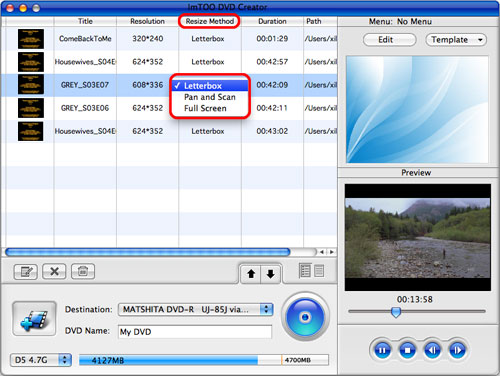500x376 pixels.
Task: Click the video preview frame
Action: point(418,237)
